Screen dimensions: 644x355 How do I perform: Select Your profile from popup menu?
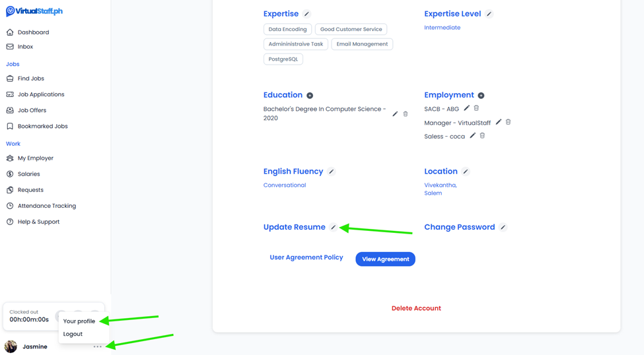79,321
